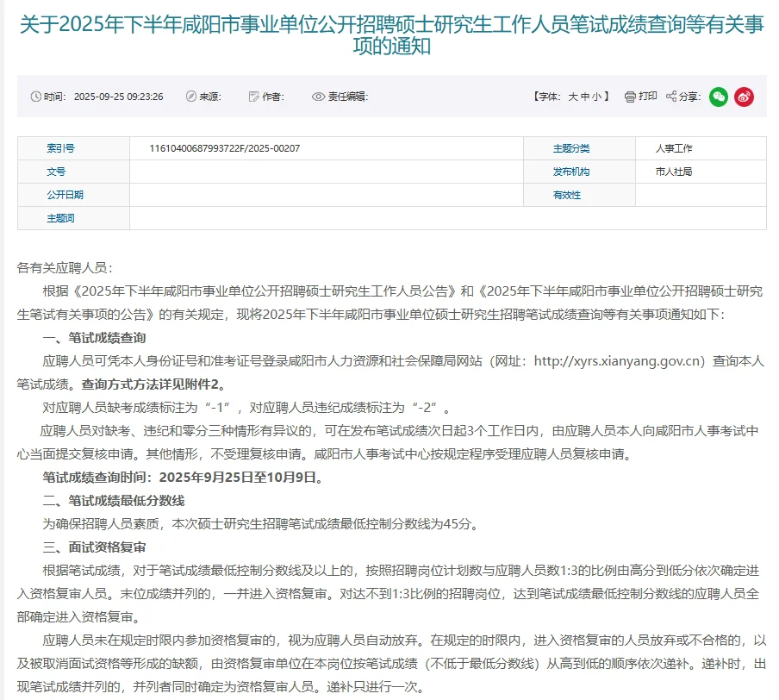Click the eye icon before 责任编辑
This screenshot has width=779, height=700.
tap(317, 97)
